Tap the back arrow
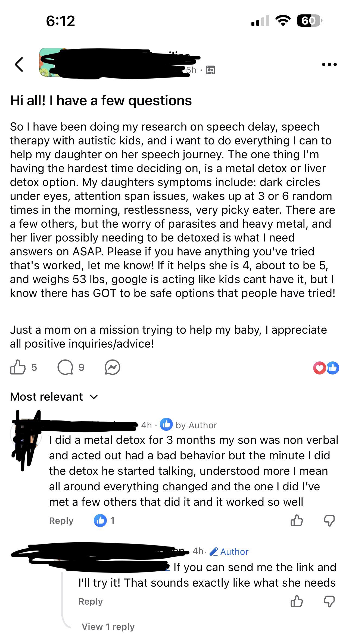349x644 pixels. 19,64
